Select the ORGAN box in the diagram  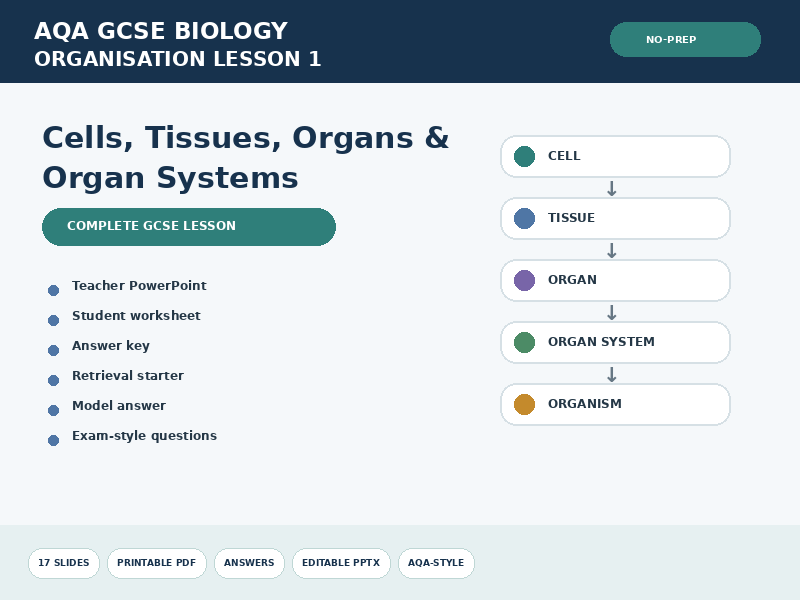click(x=615, y=280)
